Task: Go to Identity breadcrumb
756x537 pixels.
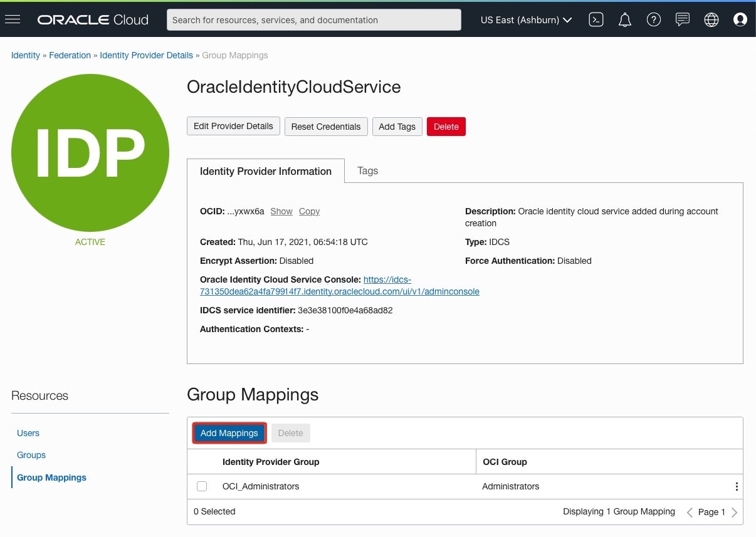Action: (26, 55)
